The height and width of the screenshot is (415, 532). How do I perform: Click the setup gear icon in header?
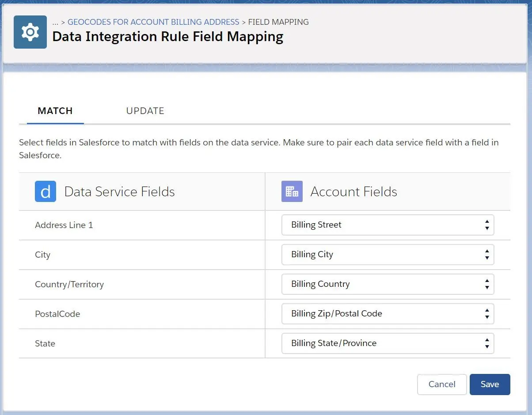pyautogui.click(x=30, y=32)
